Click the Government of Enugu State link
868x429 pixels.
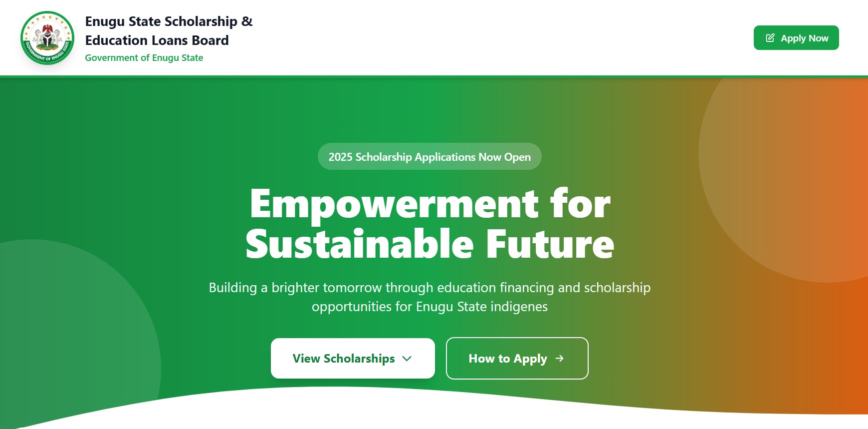point(144,58)
